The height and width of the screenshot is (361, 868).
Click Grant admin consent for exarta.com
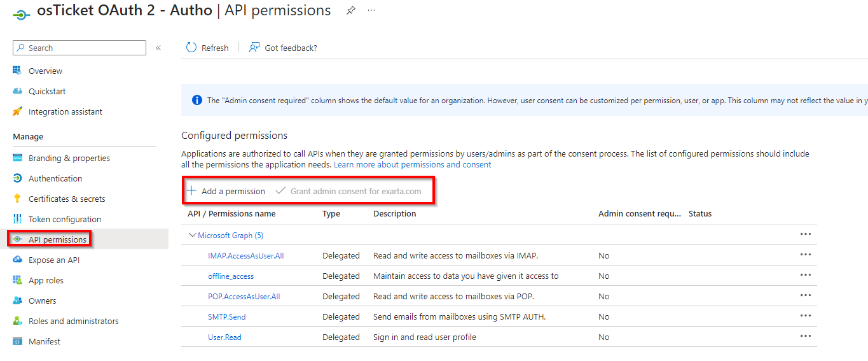click(x=349, y=191)
